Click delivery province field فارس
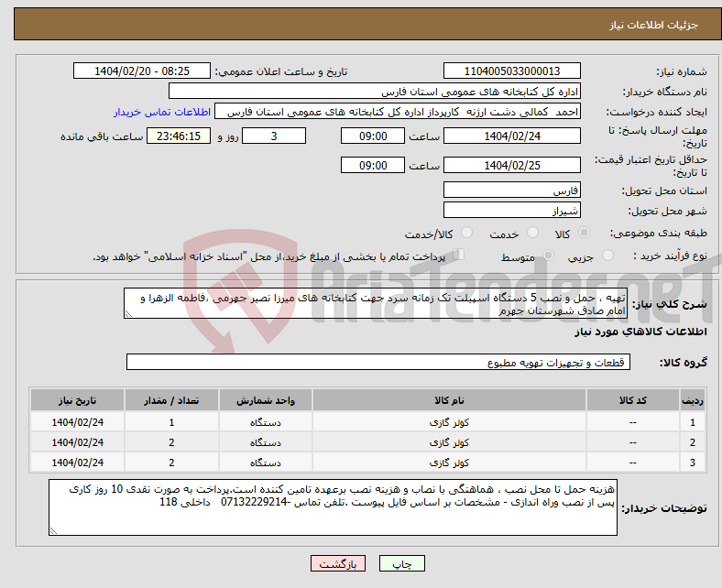Screen dimensions: 722x588 [x=512, y=190]
